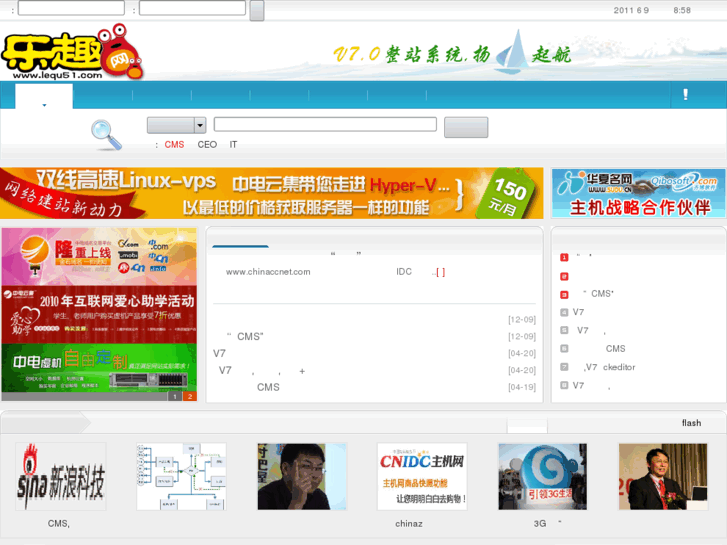Screen dimensions: 727x545
Task: Click the red rank 3 icon beside CMS
Action: (x=564, y=295)
